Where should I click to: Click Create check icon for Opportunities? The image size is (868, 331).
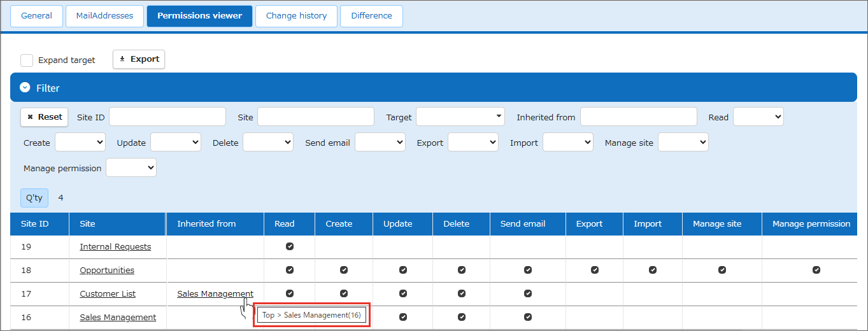pyautogui.click(x=344, y=270)
